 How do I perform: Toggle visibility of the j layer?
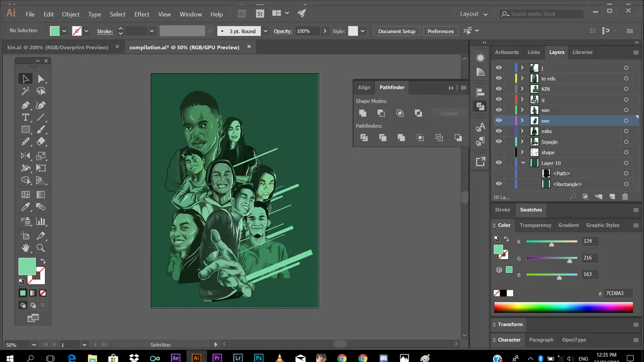499,68
